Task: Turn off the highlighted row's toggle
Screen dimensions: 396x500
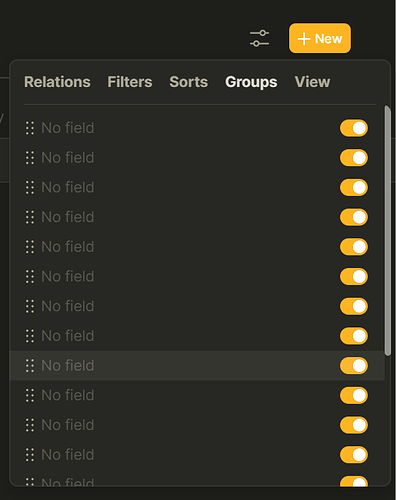Action: coord(354,366)
